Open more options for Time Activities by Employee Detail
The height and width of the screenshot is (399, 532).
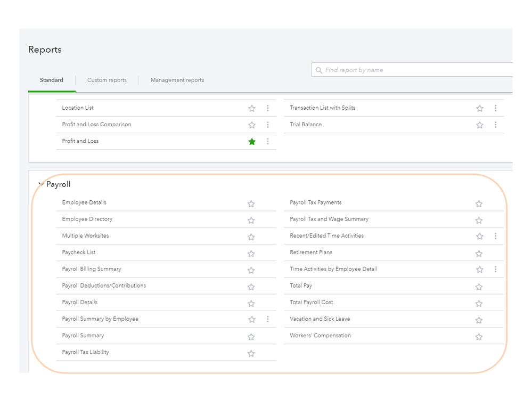click(x=495, y=270)
